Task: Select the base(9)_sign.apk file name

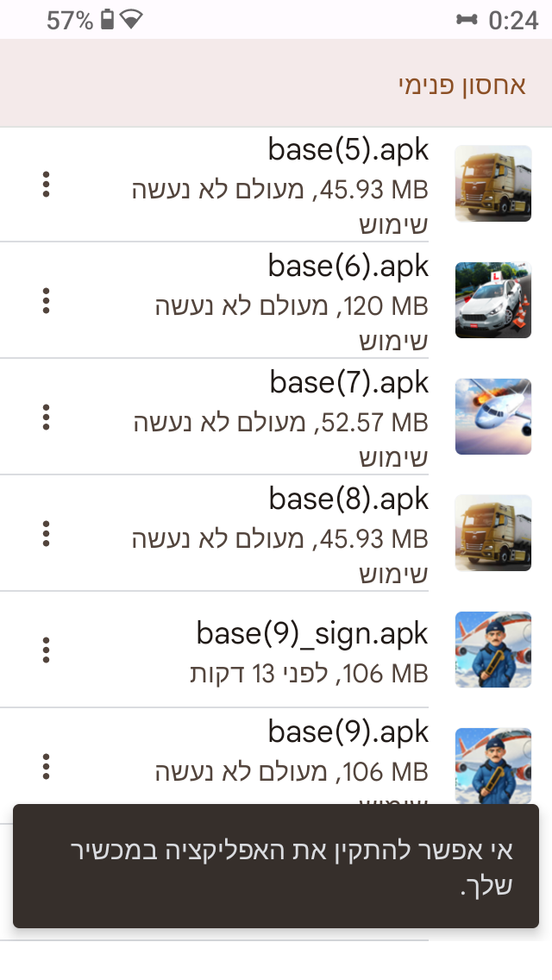Action: [312, 634]
